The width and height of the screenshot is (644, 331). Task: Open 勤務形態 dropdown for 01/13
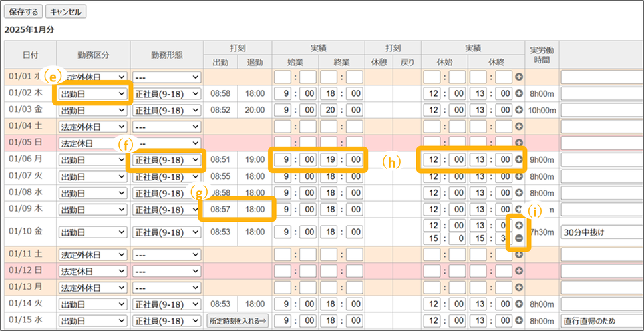coord(167,288)
